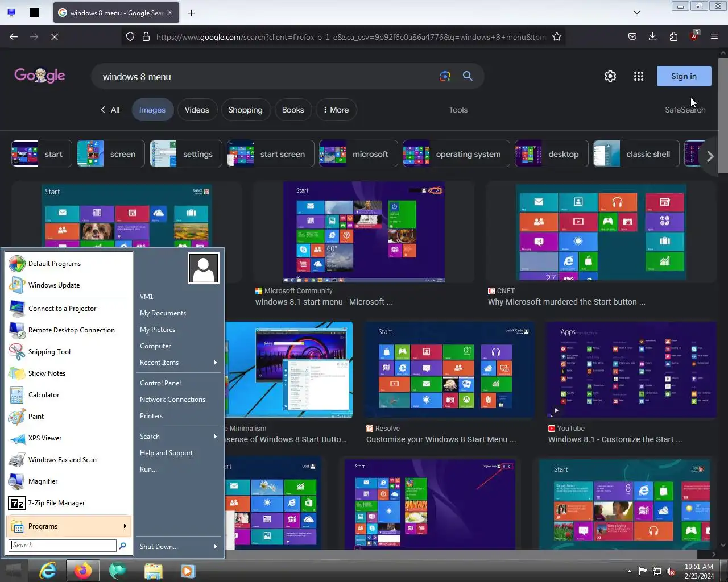This screenshot has width=728, height=582.
Task: Launch Calculator from the Start menu
Action: coord(69,395)
